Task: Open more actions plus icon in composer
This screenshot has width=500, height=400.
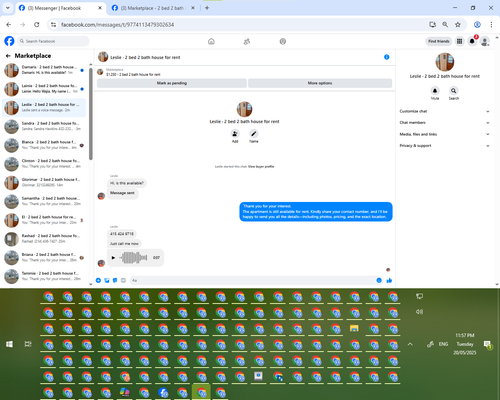Action: coord(98,280)
